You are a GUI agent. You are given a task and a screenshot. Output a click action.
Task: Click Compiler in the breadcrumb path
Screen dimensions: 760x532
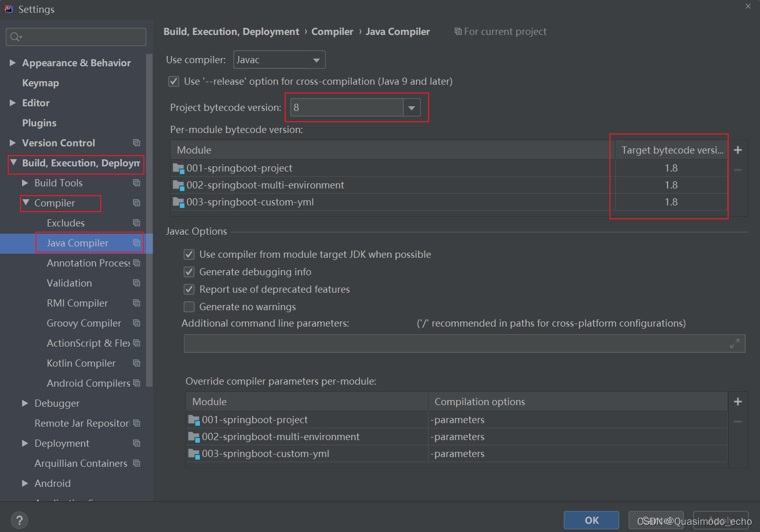[332, 31]
